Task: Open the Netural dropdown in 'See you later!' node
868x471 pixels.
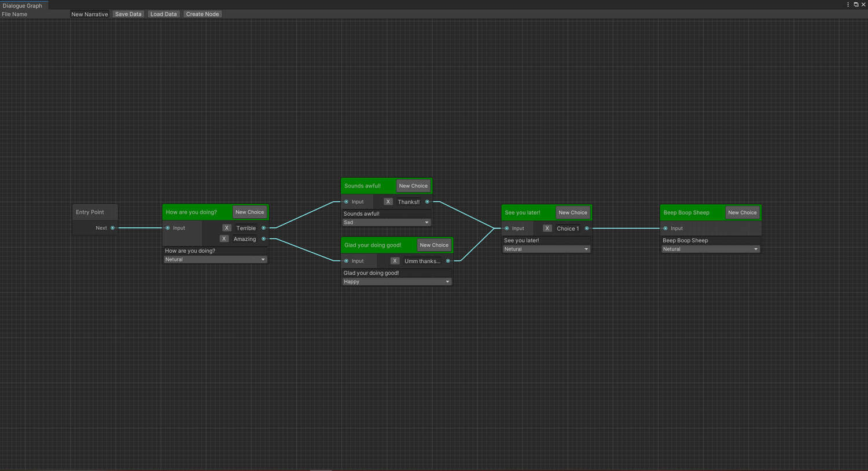Action: pyautogui.click(x=546, y=249)
